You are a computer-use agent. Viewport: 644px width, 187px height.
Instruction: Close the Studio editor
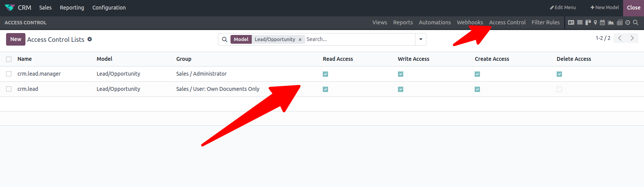coord(633,8)
